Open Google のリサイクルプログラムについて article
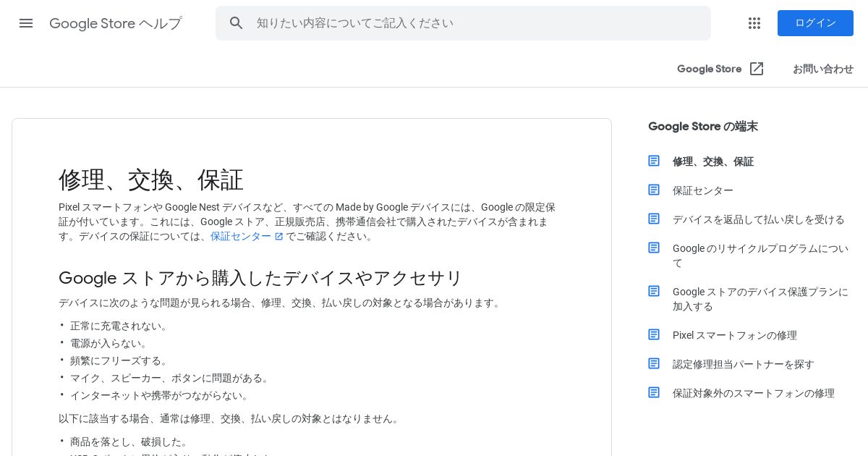The width and height of the screenshot is (868, 456). pyautogui.click(x=760, y=256)
